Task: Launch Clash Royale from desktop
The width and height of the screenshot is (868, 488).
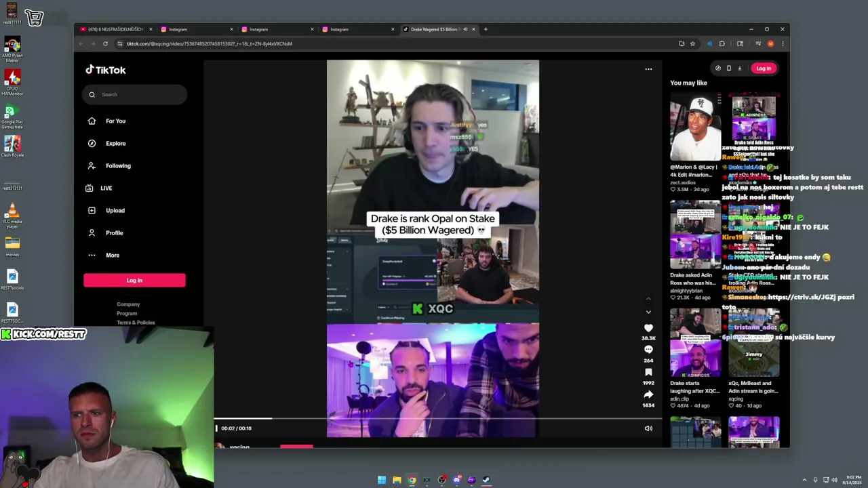Action: pos(12,146)
